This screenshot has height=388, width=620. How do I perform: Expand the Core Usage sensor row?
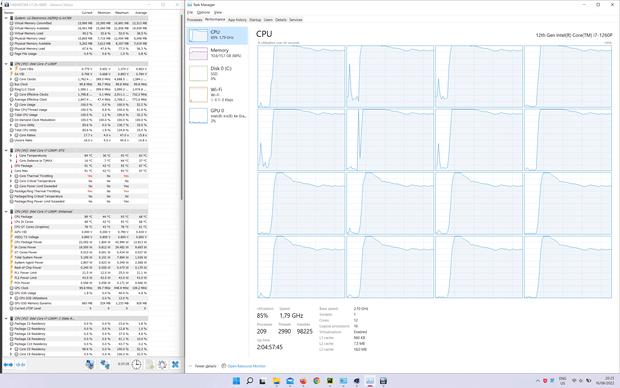(x=11, y=104)
